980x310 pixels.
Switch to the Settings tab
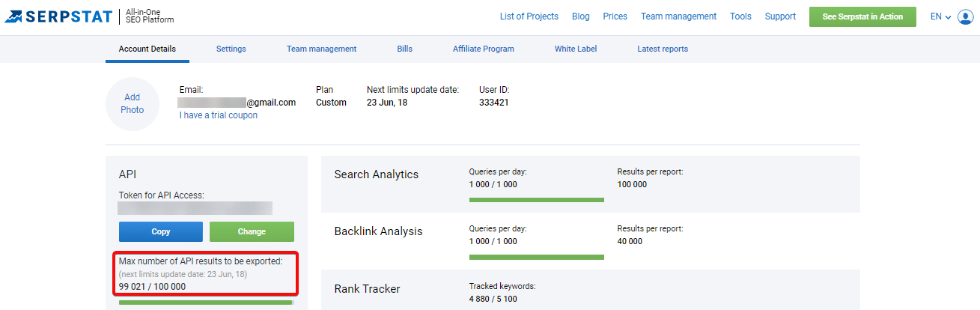click(x=231, y=49)
